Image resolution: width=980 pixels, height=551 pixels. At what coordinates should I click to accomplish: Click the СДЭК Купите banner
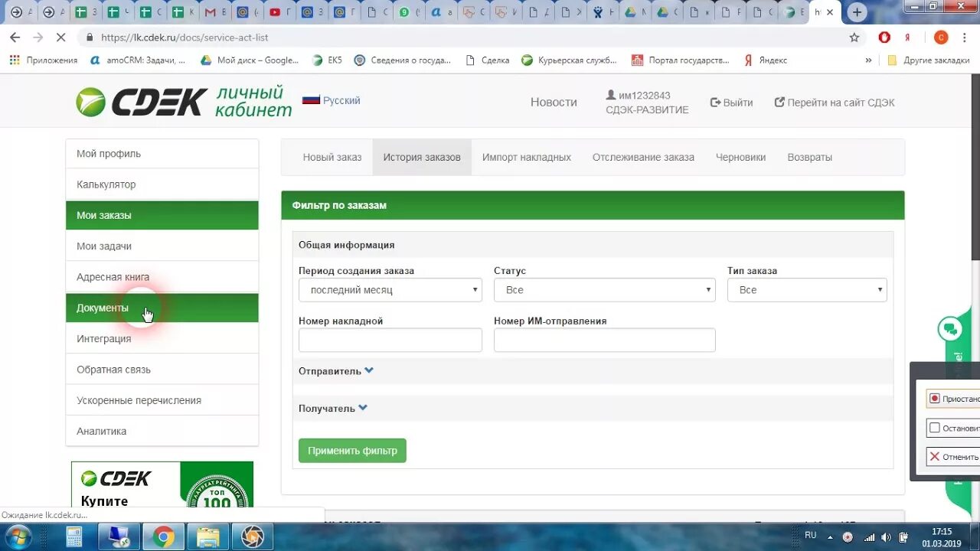pos(162,484)
